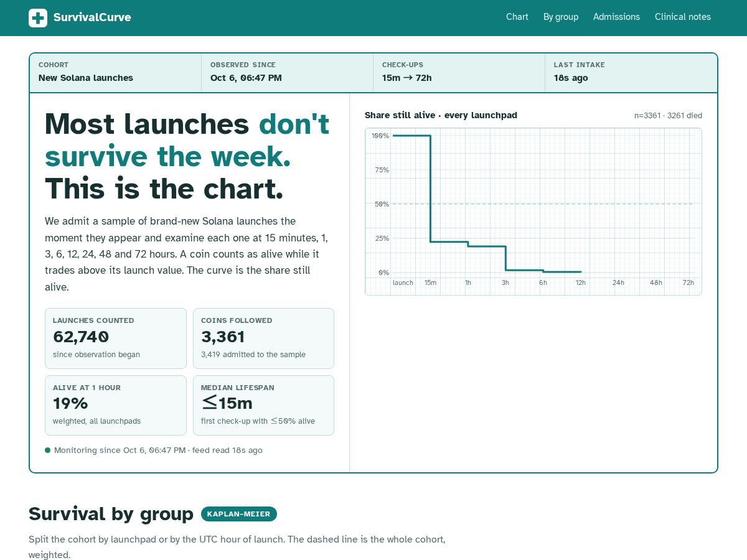This screenshot has width=747, height=560.
Task: Open Clinical notes in the header
Action: (683, 17)
